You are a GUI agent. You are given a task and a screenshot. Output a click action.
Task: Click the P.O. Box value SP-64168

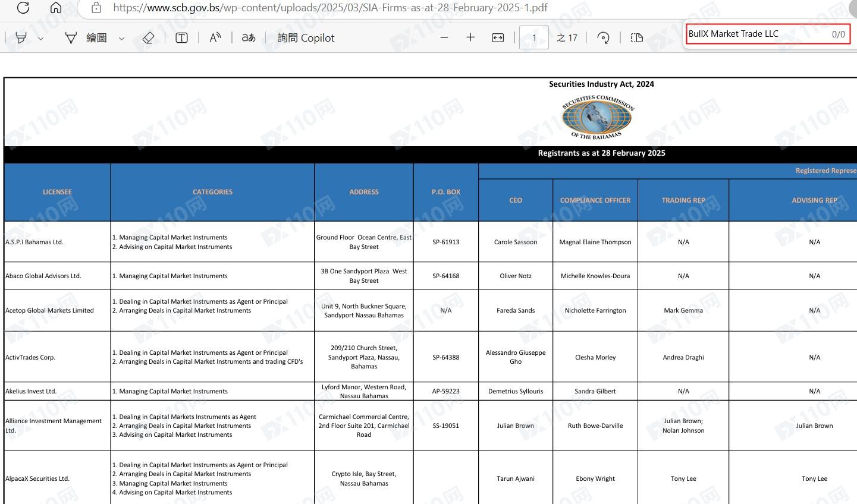[x=446, y=276]
